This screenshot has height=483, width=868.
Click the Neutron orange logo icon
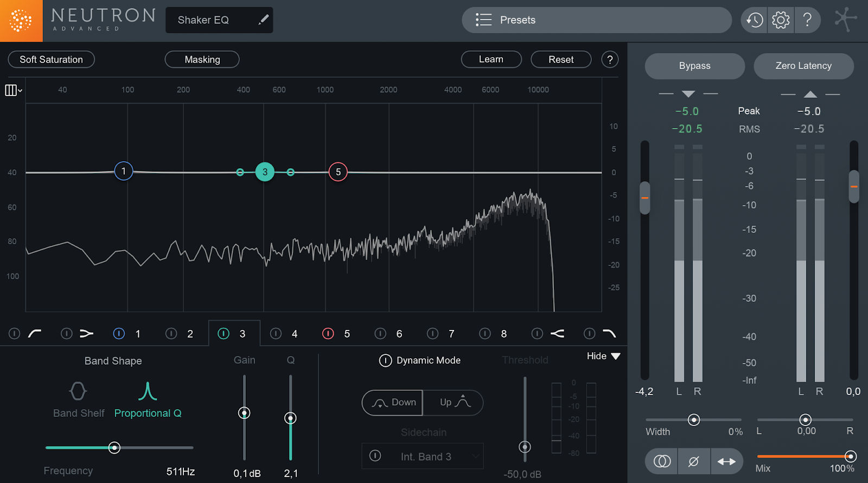click(21, 21)
